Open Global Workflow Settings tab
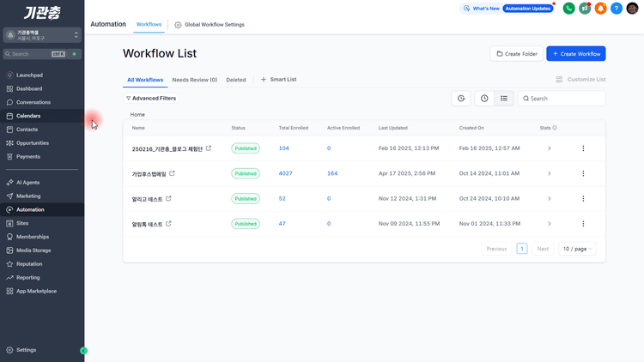Image resolution: width=644 pixels, height=362 pixels. pos(210,25)
